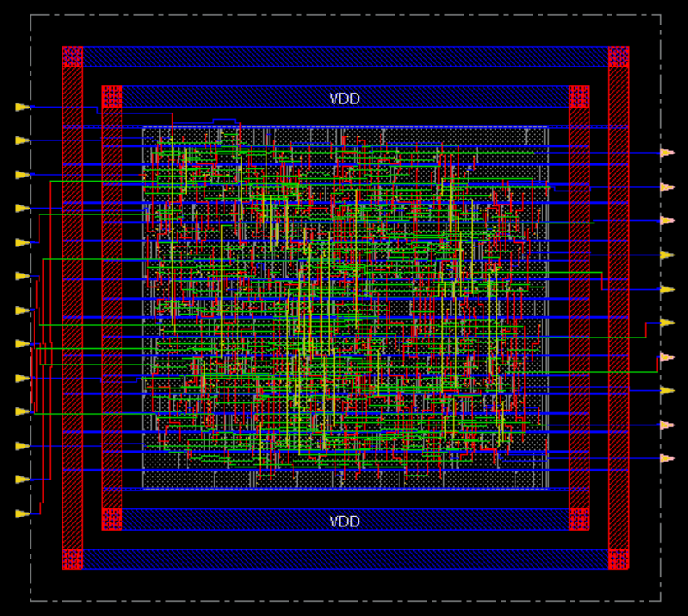The width and height of the screenshot is (688, 616).
Task: Click the inner VDD ring's bottom-left corner via
Action: pyautogui.click(x=112, y=520)
